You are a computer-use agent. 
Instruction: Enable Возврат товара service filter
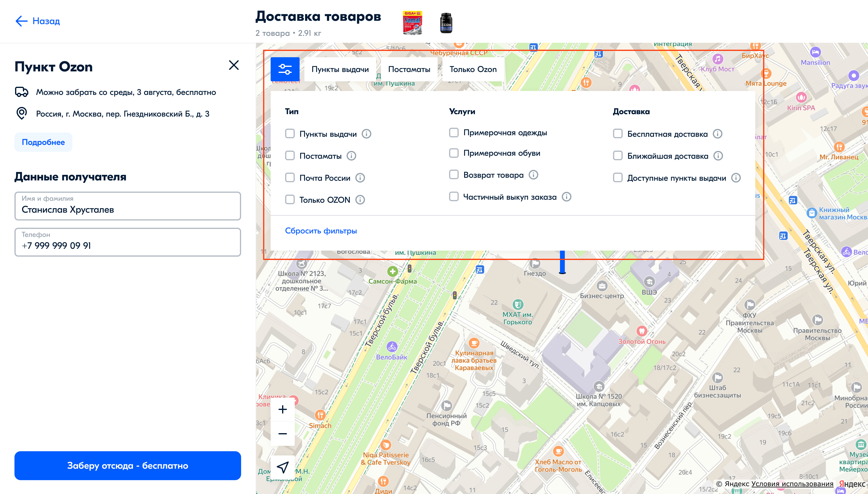[x=454, y=175]
